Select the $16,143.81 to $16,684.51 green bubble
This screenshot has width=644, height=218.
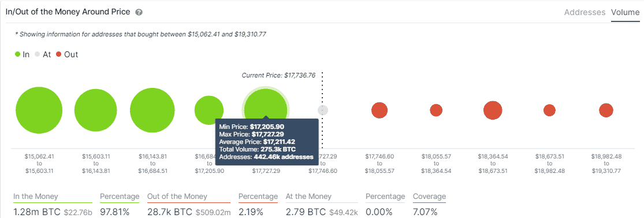(x=152, y=110)
